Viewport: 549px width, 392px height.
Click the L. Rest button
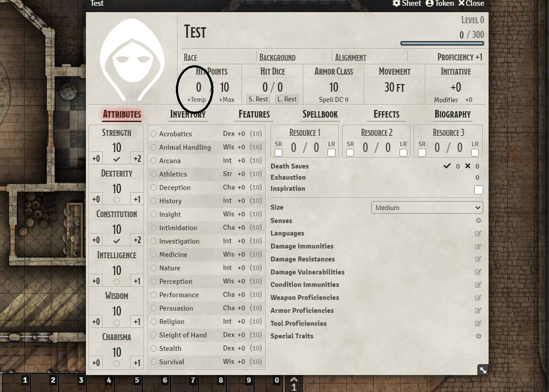[x=287, y=99]
